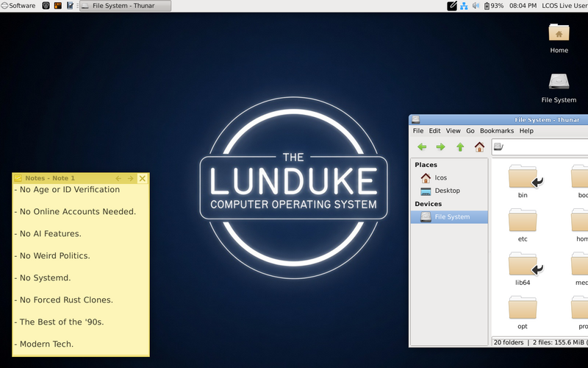Open the 08:04 PM clock

click(x=523, y=6)
